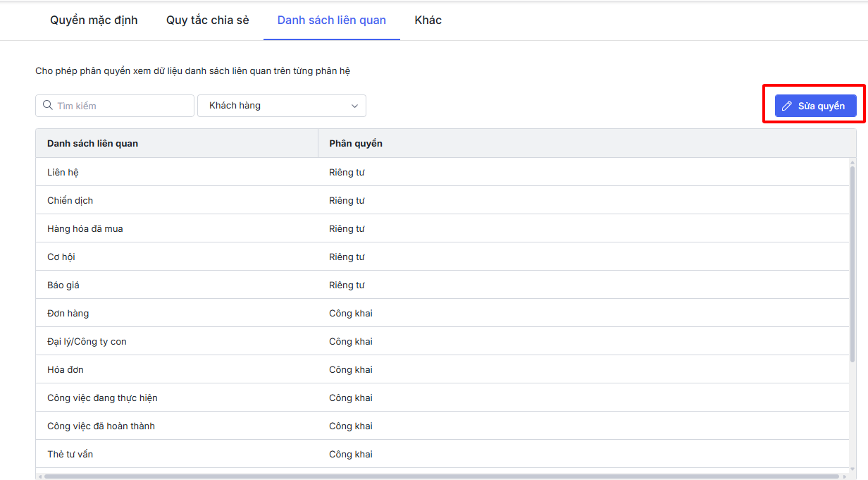Click the pencil icon on Sửa quyền
Screen dimensions: 868x480
point(787,106)
